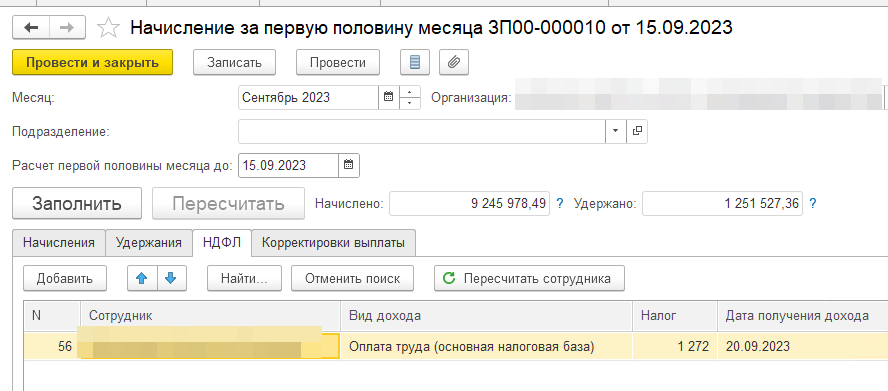This screenshot has height=391, width=888.
Task: Sort by the Сотрудник column header
Action: [x=211, y=316]
